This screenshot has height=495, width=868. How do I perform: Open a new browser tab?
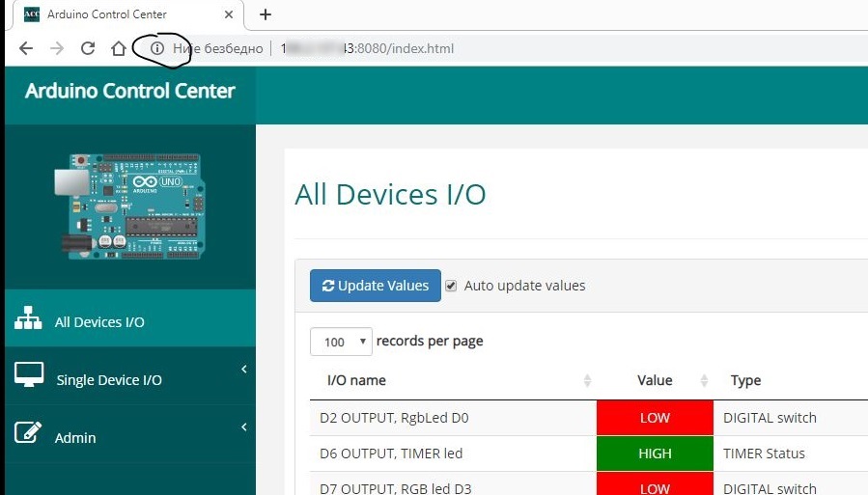[266, 14]
